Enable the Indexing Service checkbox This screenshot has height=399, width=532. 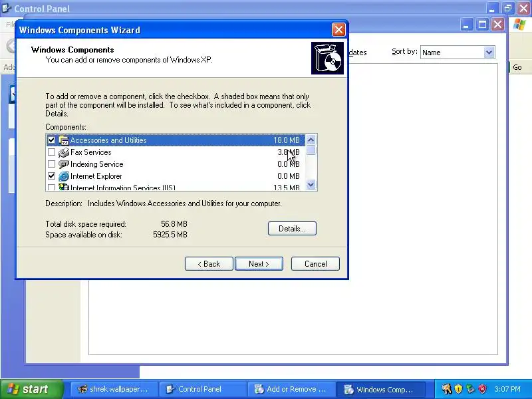(51, 164)
